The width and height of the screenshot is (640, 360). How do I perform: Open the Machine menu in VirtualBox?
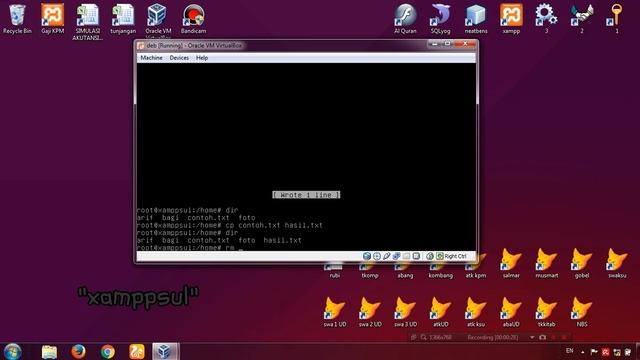click(x=151, y=58)
